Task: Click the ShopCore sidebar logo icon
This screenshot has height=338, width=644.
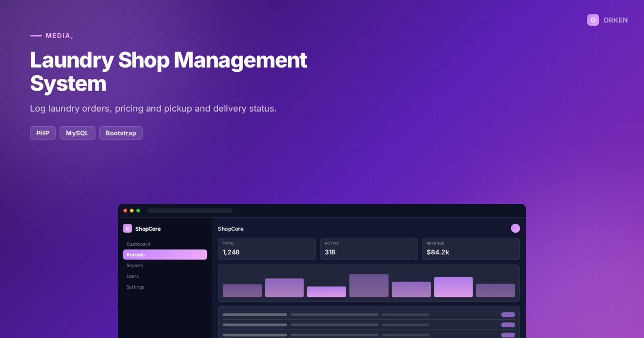Action: [x=127, y=229]
